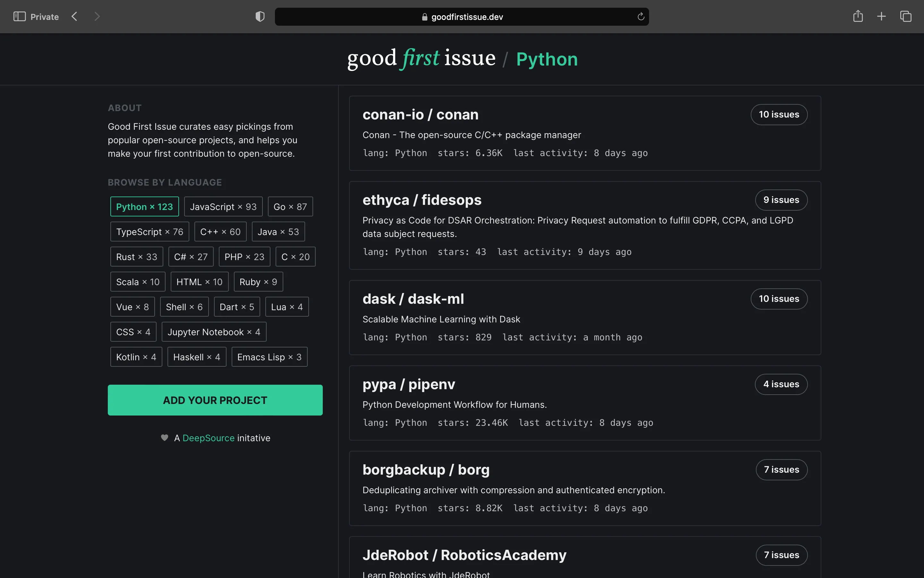The height and width of the screenshot is (578, 924).
Task: Filter by Dart × 5
Action: pos(237,307)
